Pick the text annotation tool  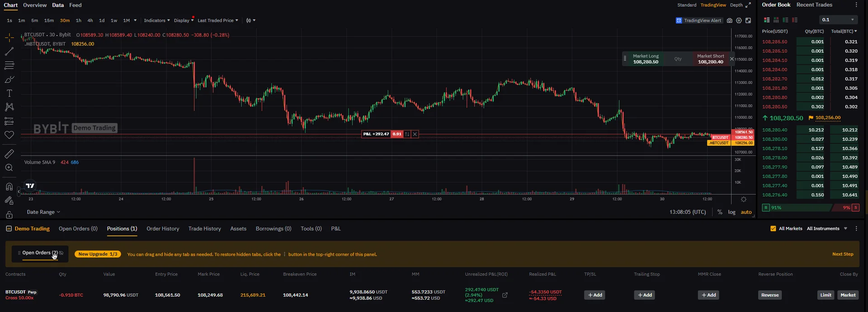(x=9, y=93)
